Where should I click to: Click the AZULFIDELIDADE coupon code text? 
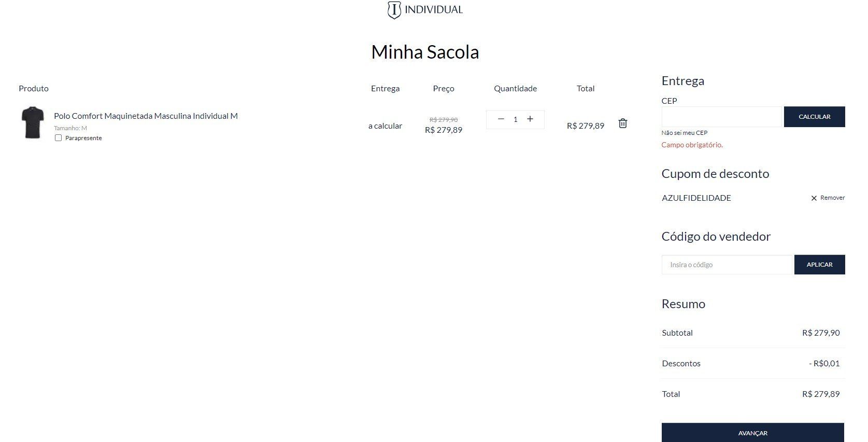coord(696,198)
